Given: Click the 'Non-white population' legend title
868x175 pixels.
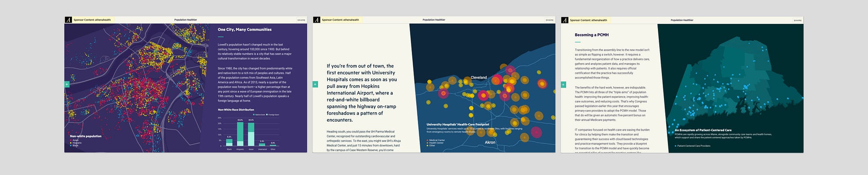Looking at the screenshot, I should pyautogui.click(x=85, y=136).
